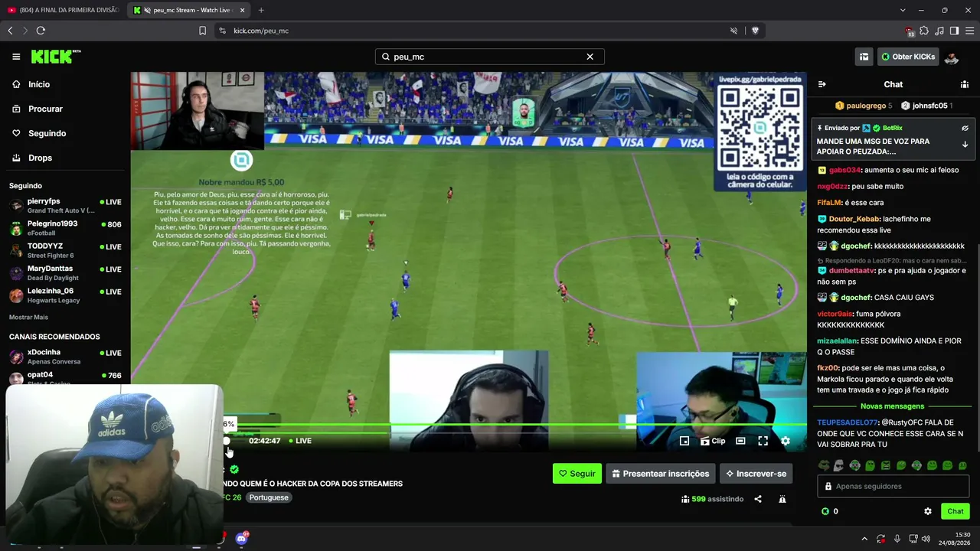Screen dimensions: 980x551
Task: Focus the Kick search field
Action: tap(489, 57)
